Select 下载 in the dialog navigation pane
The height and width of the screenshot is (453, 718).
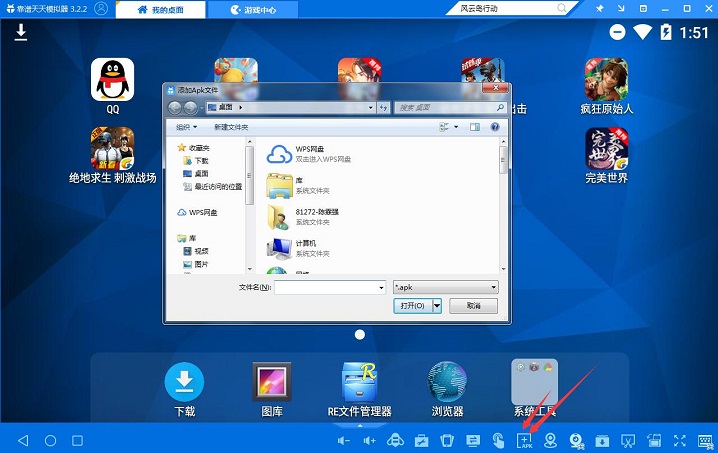[196, 160]
